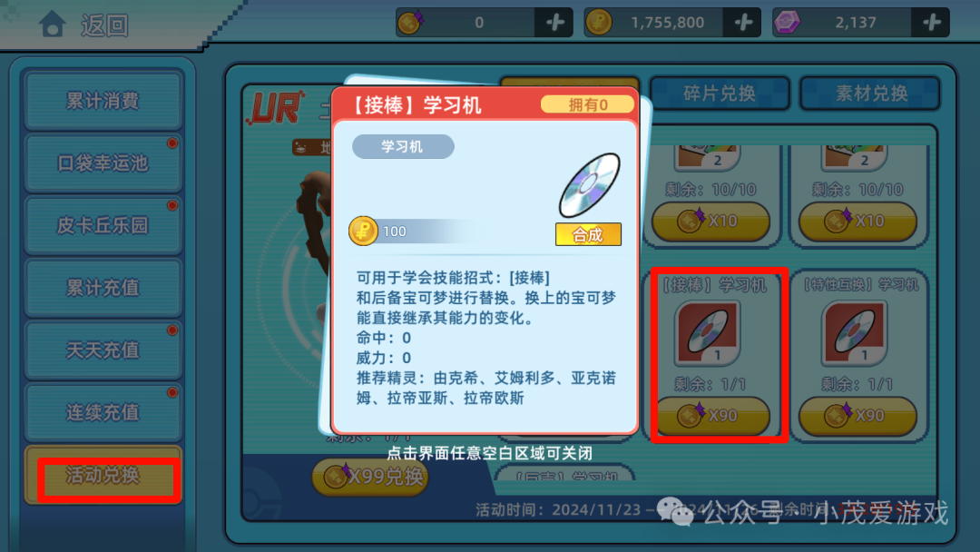Add more pink gems with plus button
The height and width of the screenshot is (552, 980).
[931, 23]
